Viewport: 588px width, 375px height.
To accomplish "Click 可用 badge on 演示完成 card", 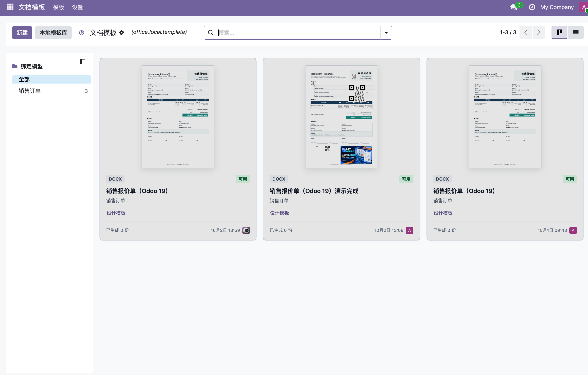I will (406, 179).
